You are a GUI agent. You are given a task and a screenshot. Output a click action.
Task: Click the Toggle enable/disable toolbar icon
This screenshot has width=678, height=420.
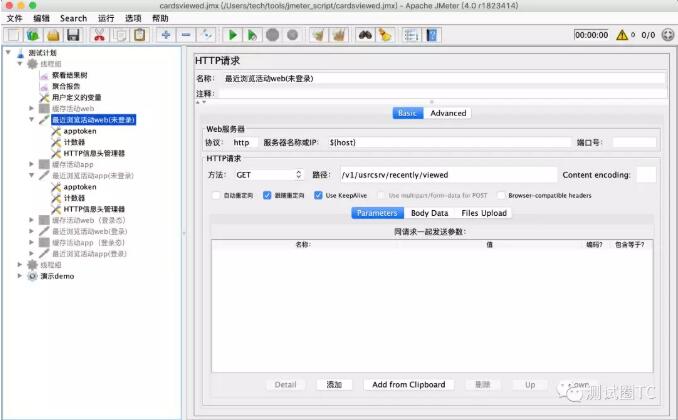[206, 35]
